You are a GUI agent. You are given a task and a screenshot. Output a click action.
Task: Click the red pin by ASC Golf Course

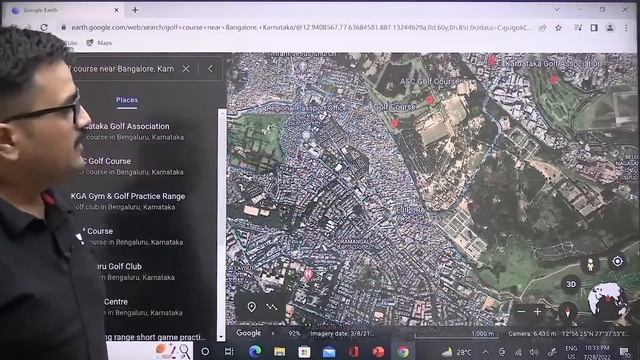[x=429, y=100]
